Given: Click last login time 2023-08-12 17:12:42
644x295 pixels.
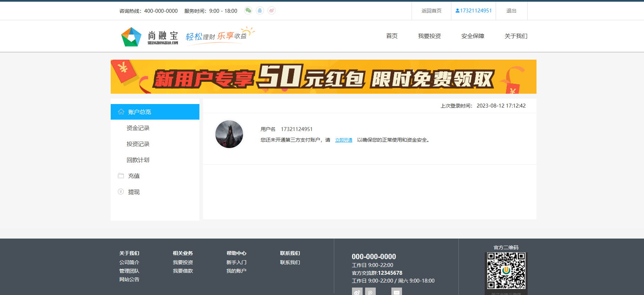Looking at the screenshot, I should (x=501, y=106).
